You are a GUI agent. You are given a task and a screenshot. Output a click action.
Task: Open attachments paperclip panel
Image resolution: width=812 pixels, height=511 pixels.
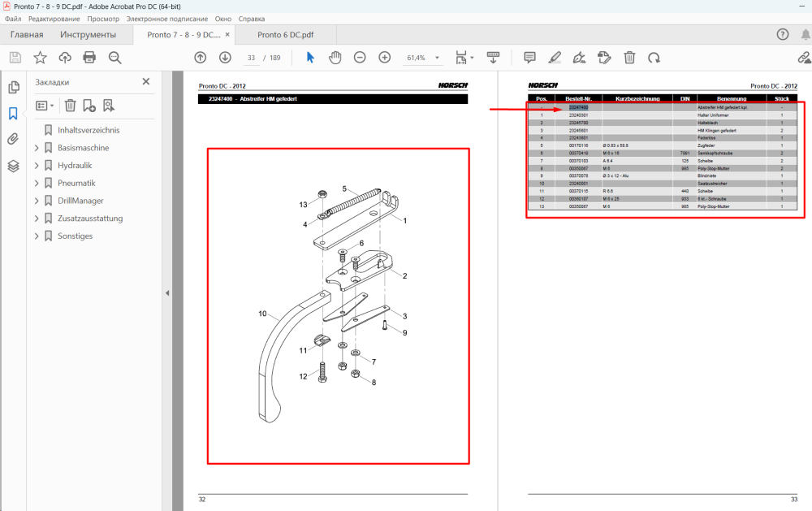[x=14, y=139]
